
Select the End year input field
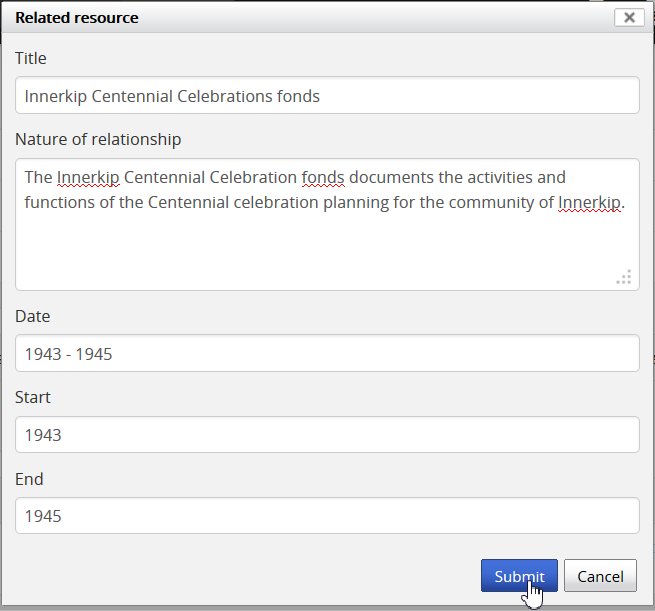[327, 516]
